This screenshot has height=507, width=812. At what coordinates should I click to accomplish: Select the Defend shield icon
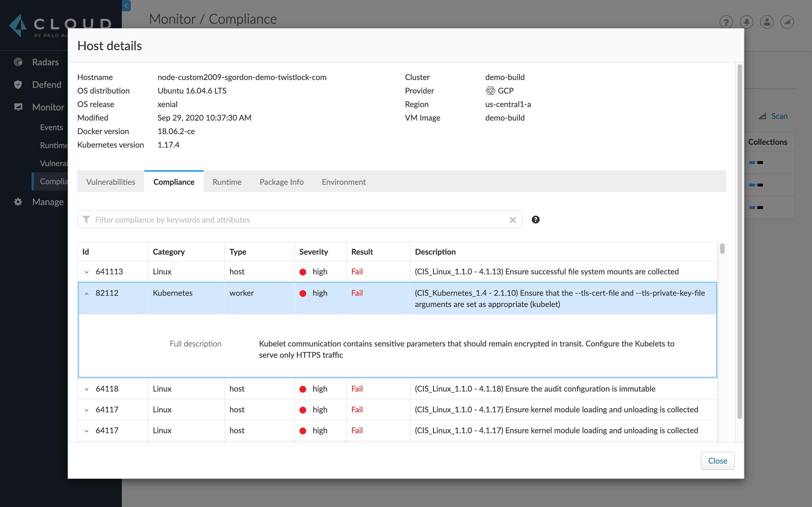click(x=18, y=84)
